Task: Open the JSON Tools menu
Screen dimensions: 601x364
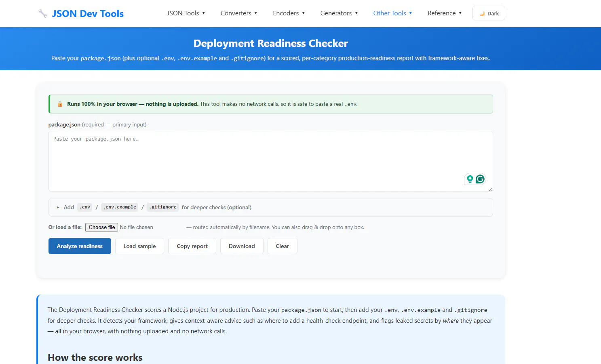Action: coord(186,13)
